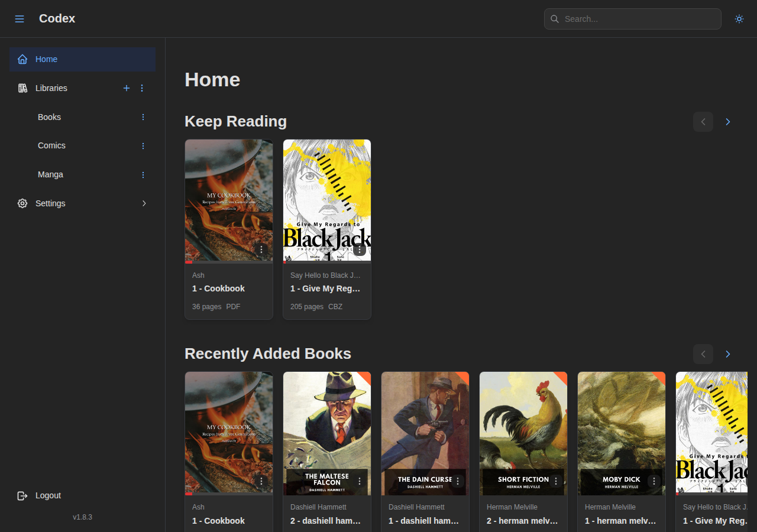Open the Libraries options kebab menu
Screen dimensions: 757x532
pyautogui.click(x=142, y=88)
